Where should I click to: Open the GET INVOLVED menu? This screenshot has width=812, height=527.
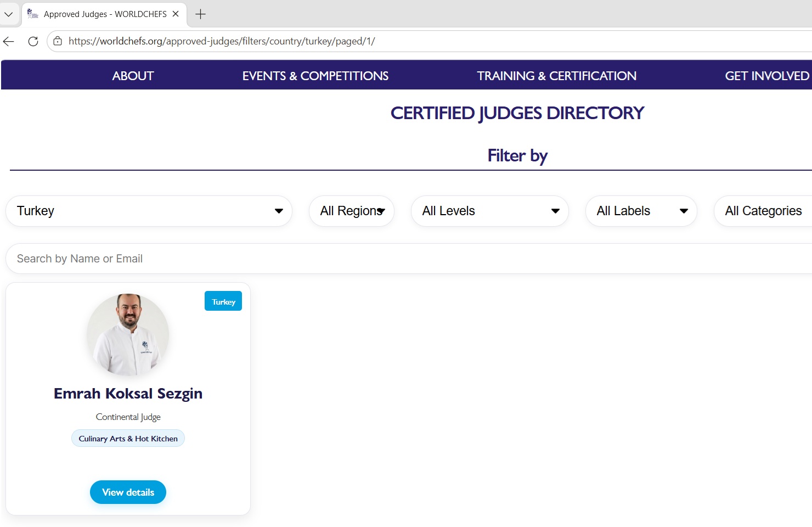coord(766,76)
